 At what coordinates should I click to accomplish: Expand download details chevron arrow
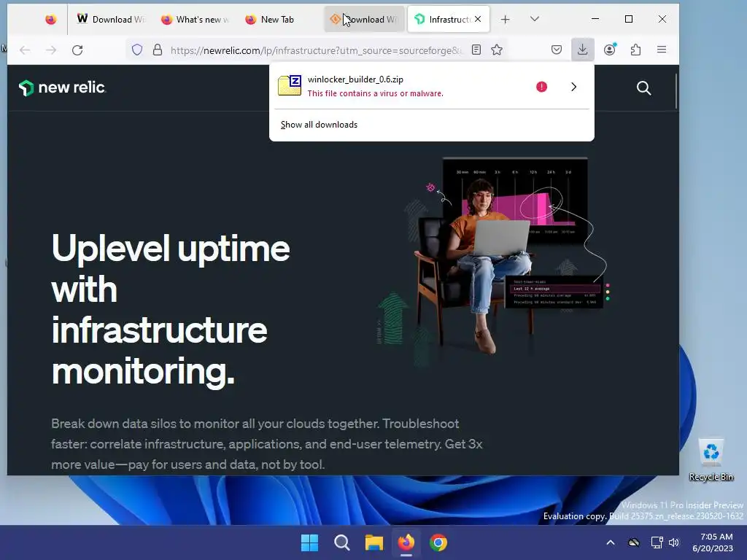point(573,87)
